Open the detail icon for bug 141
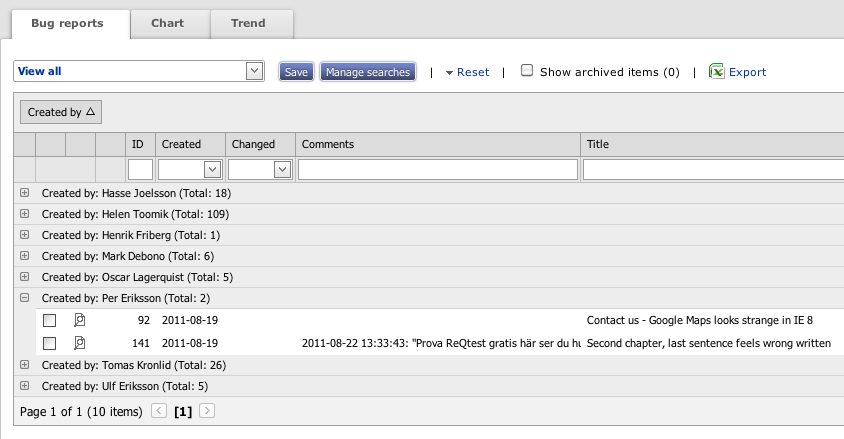Screen dimensions: 844x439 80,343
